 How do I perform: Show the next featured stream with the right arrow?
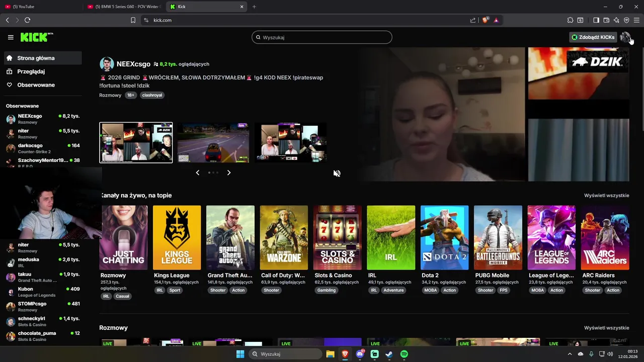[x=228, y=172]
